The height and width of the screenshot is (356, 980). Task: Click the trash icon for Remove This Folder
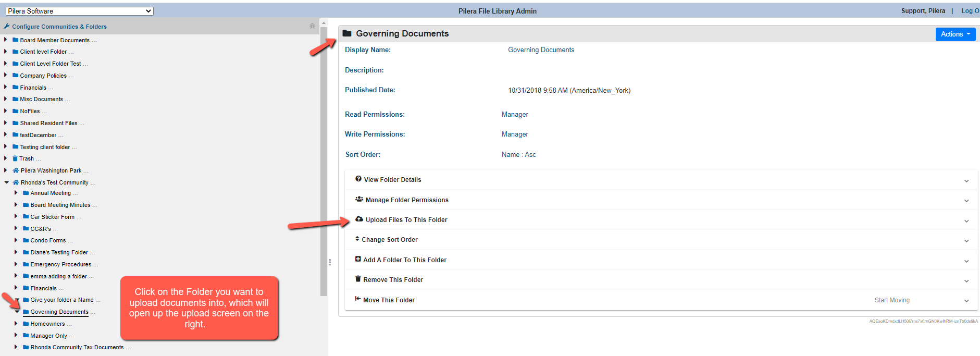[x=358, y=279]
